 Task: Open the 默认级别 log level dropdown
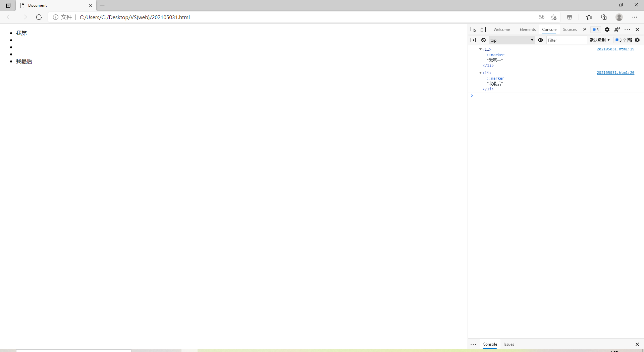(x=599, y=40)
